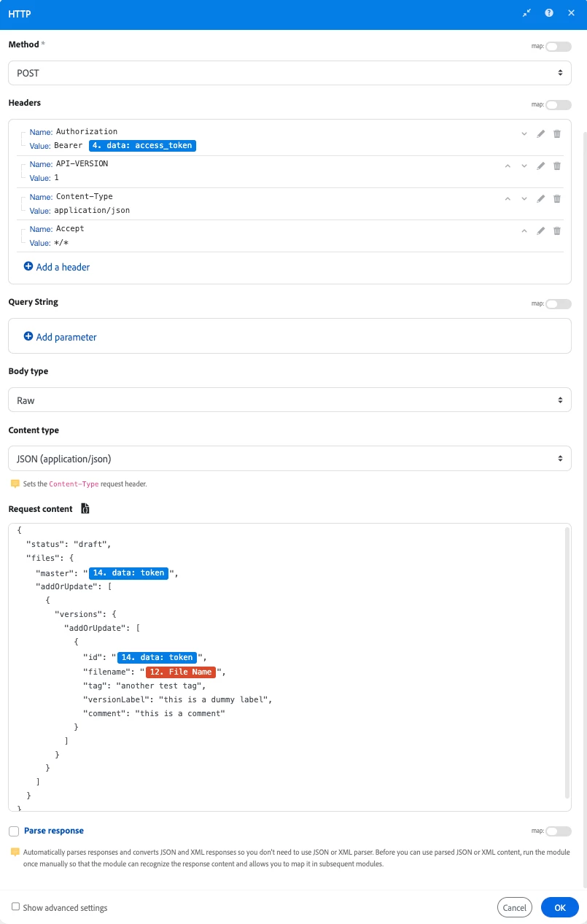Click inside the Request content JSON editor

(x=289, y=667)
